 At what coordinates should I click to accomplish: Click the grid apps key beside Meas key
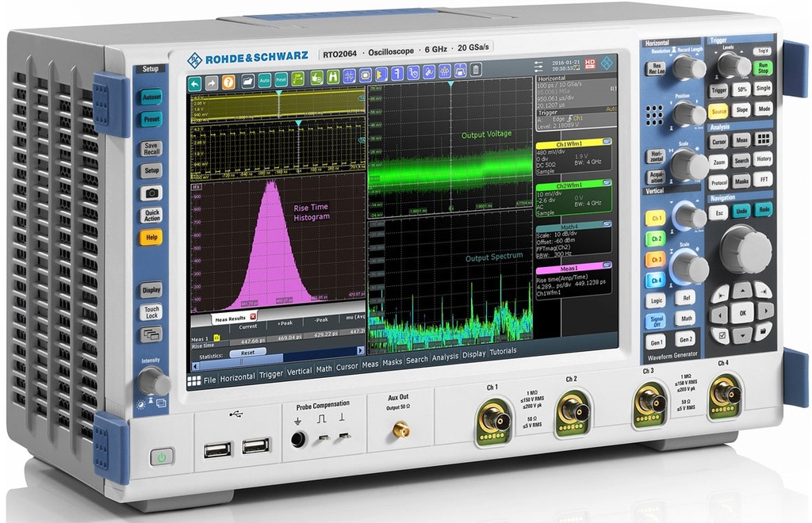[763, 139]
